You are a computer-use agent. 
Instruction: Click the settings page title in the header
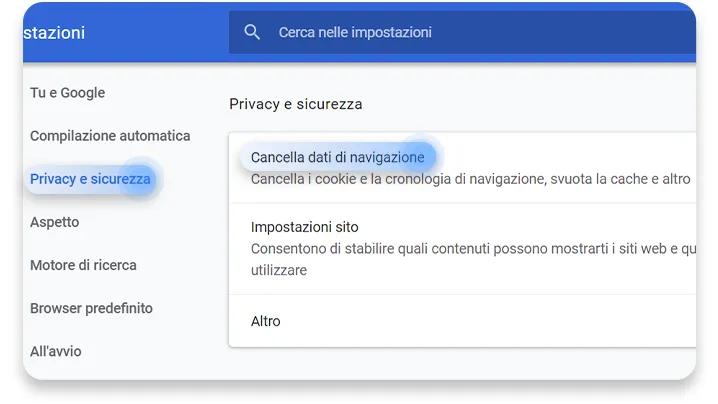coord(54,33)
